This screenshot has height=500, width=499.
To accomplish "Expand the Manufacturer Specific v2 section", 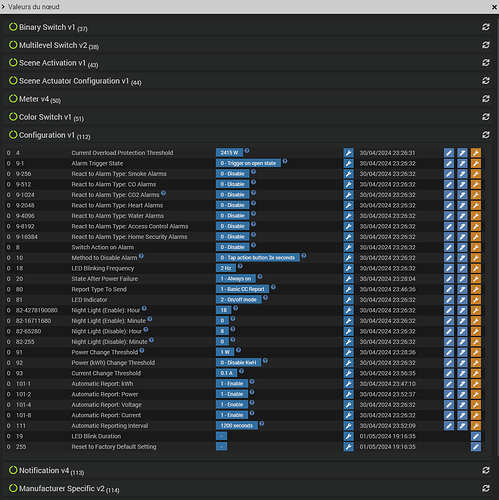I will point(63,488).
